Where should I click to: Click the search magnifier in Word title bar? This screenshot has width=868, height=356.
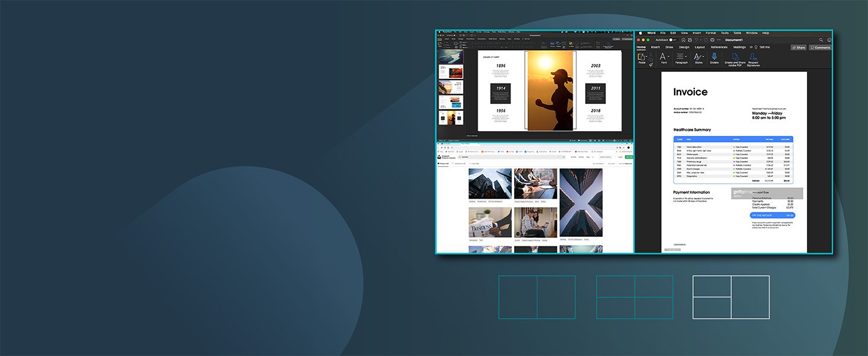coord(821,40)
